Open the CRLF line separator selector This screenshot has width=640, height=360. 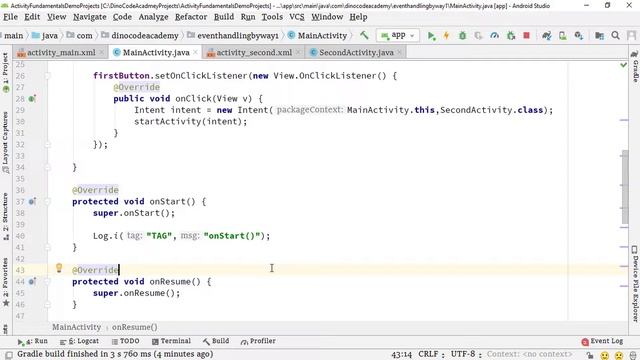431,354
